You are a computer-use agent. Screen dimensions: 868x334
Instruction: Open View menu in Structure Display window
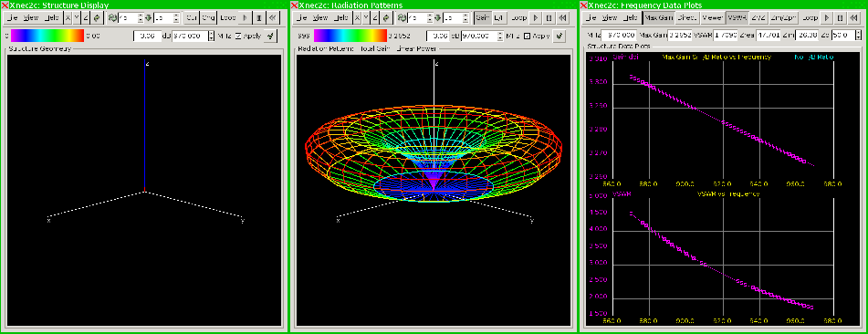click(x=30, y=17)
